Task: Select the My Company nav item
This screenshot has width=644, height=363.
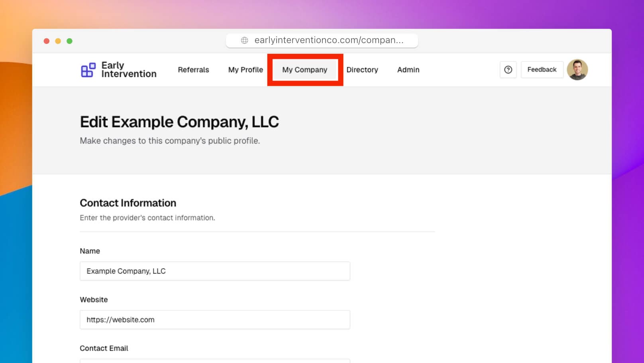Action: tap(305, 70)
